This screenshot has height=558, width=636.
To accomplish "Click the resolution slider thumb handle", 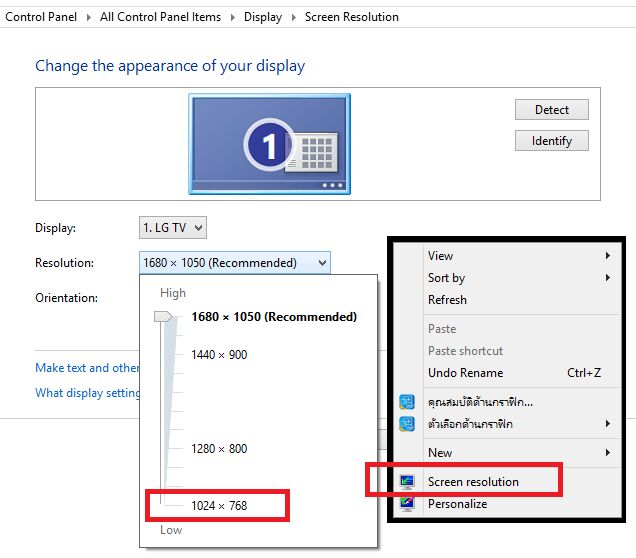I will point(162,317).
